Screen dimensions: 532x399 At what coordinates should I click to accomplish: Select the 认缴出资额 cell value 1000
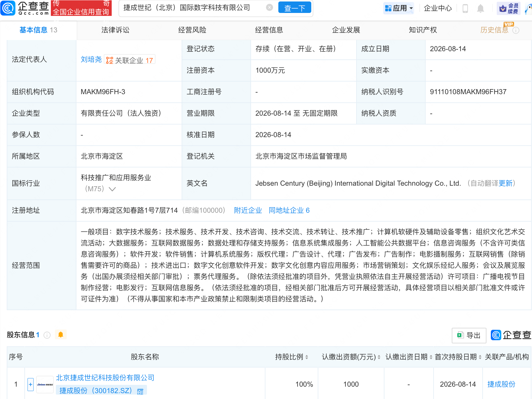(351, 384)
